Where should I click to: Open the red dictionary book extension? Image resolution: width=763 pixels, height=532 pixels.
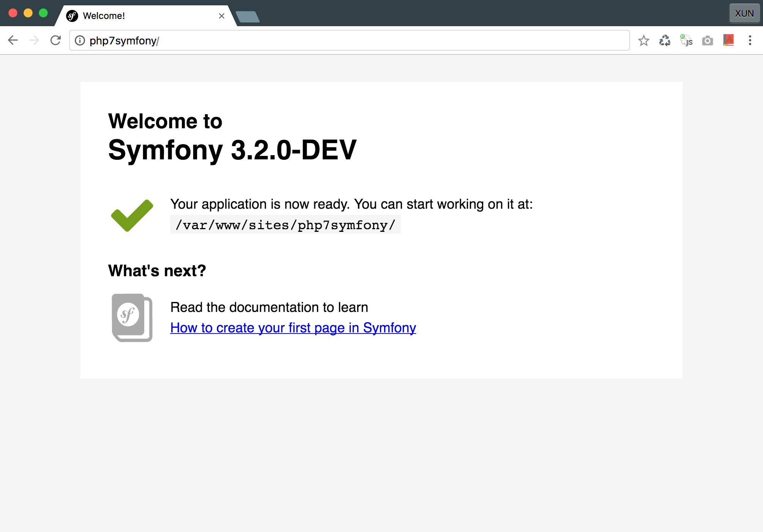[x=728, y=40]
